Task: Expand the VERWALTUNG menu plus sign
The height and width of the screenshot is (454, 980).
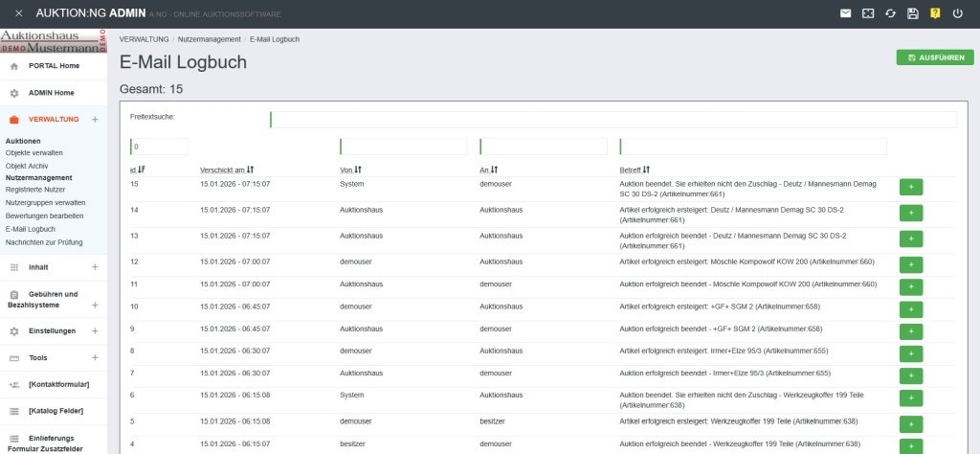Action: point(95,120)
